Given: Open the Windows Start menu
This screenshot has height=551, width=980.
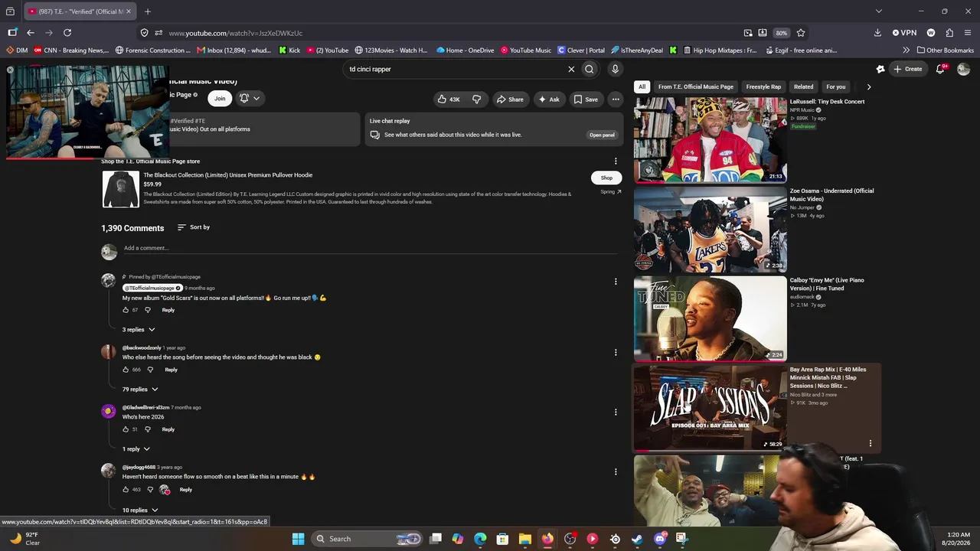Looking at the screenshot, I should coord(298,539).
